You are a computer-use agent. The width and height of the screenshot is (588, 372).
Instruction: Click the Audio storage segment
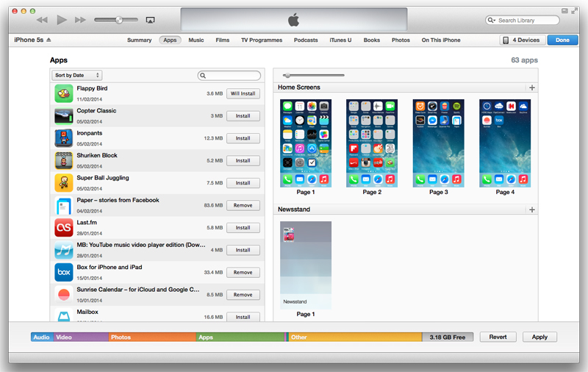click(x=43, y=337)
